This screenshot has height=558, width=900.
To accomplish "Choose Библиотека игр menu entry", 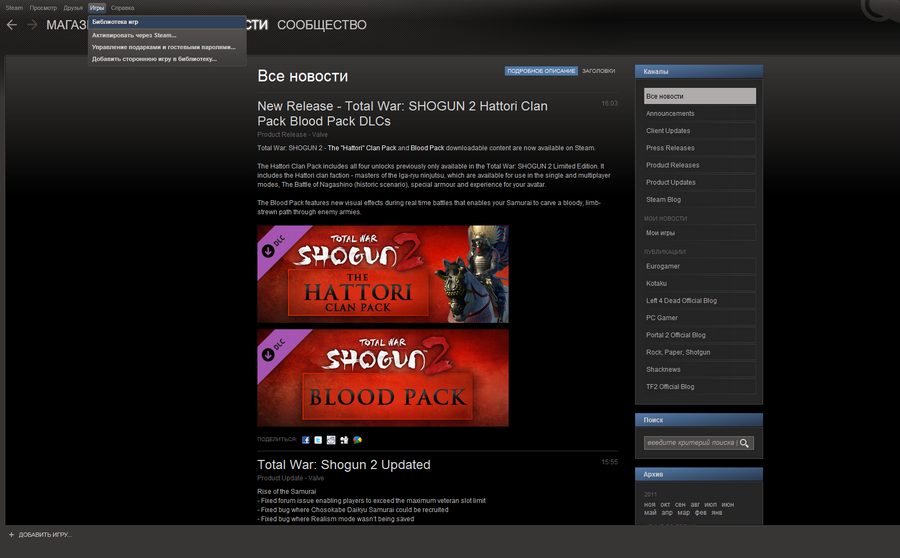I will (x=167, y=22).
